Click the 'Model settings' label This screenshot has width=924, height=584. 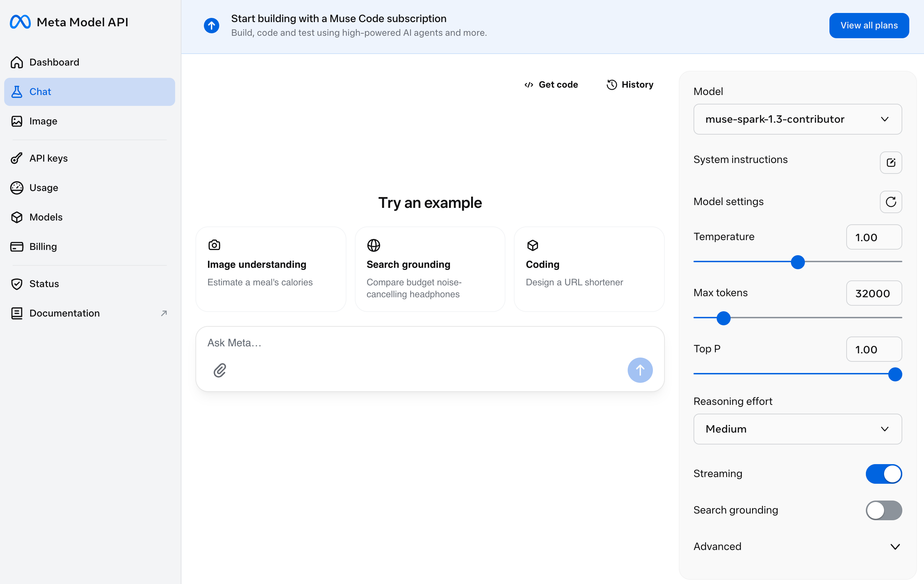(x=728, y=202)
